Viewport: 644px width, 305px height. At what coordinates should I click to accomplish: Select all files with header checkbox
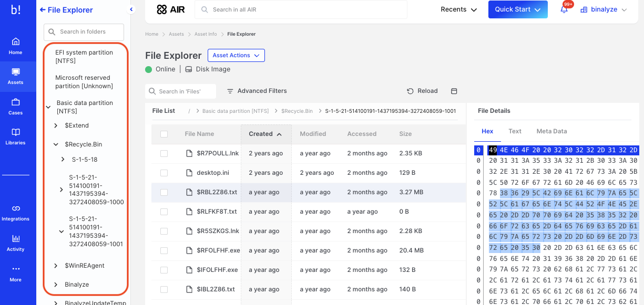pos(164,134)
